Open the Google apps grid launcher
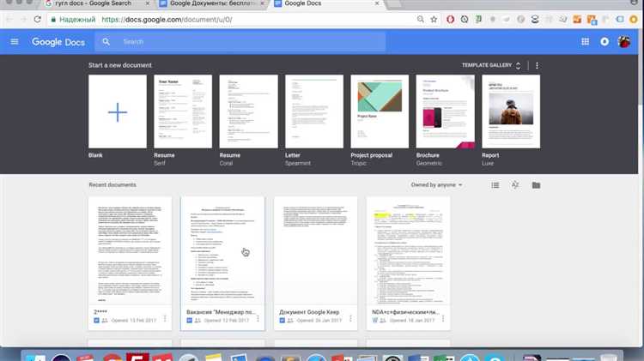The image size is (644, 361). pyautogui.click(x=586, y=41)
